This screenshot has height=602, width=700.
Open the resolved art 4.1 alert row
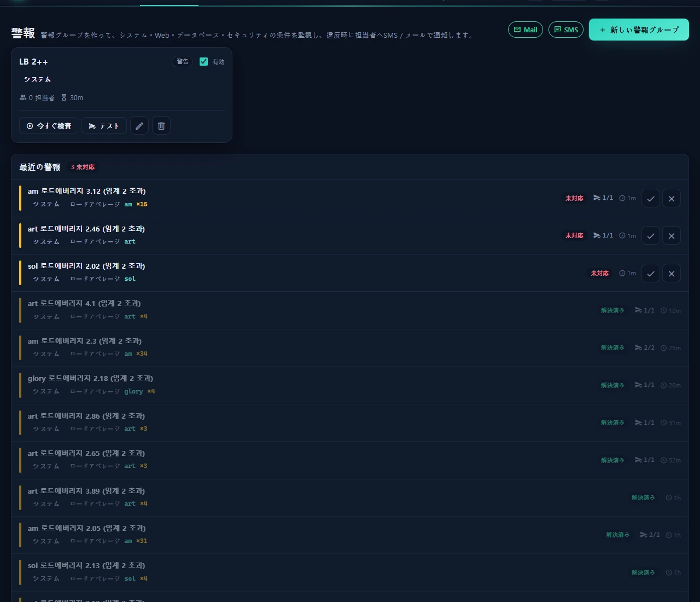click(350, 310)
